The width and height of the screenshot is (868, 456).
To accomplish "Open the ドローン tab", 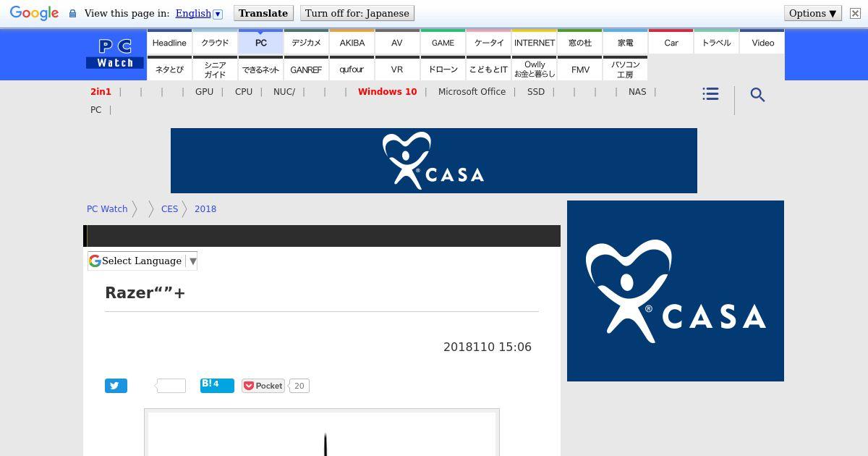I will click(x=443, y=69).
